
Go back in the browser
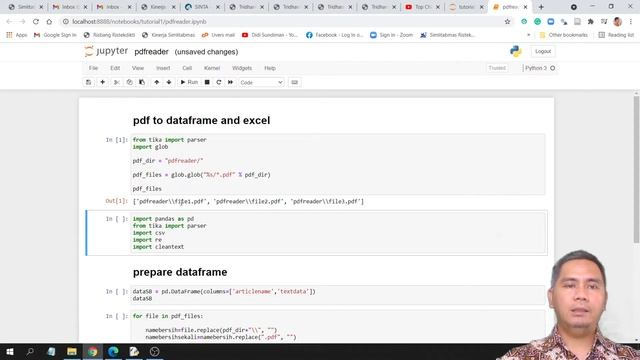point(9,22)
